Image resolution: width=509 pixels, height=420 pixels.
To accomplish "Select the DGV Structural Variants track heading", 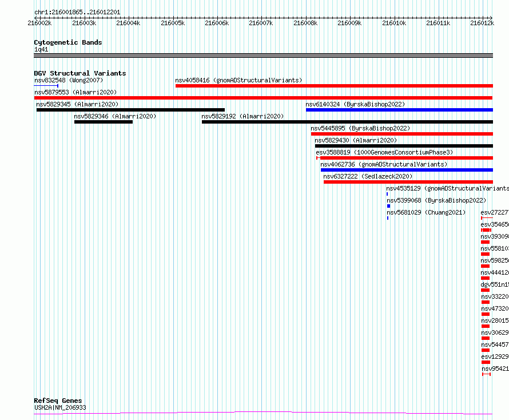I will (x=80, y=73).
